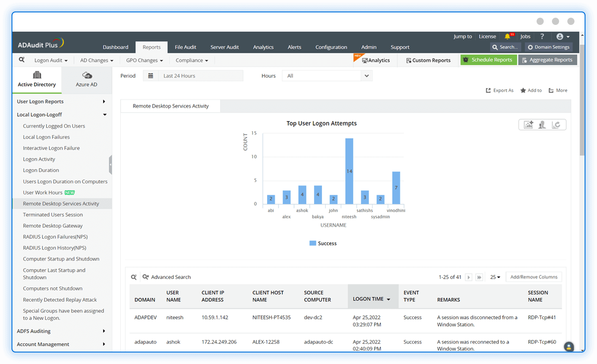Click the Advanced Search icon in the table header
Viewport: 597px width, 364px height.
coord(145,277)
